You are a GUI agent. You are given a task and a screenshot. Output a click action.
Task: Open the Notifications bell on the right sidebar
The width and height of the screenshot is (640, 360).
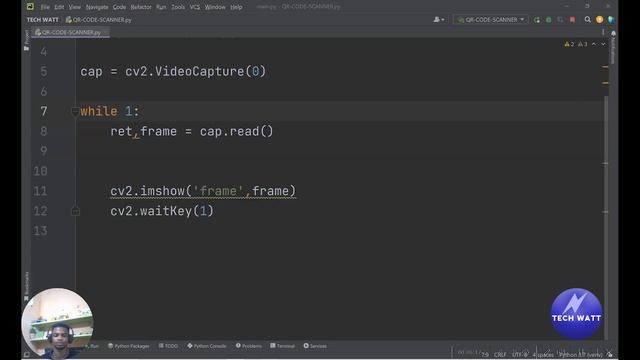click(613, 34)
